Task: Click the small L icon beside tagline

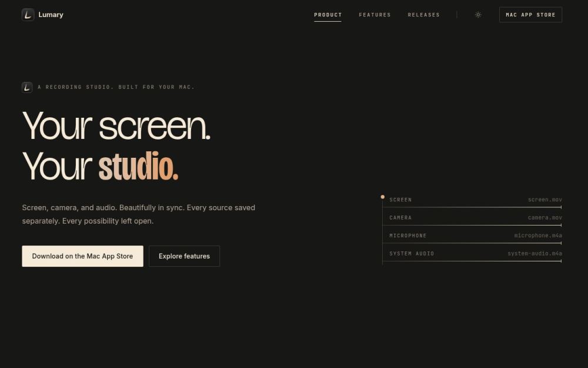Action: [x=27, y=87]
